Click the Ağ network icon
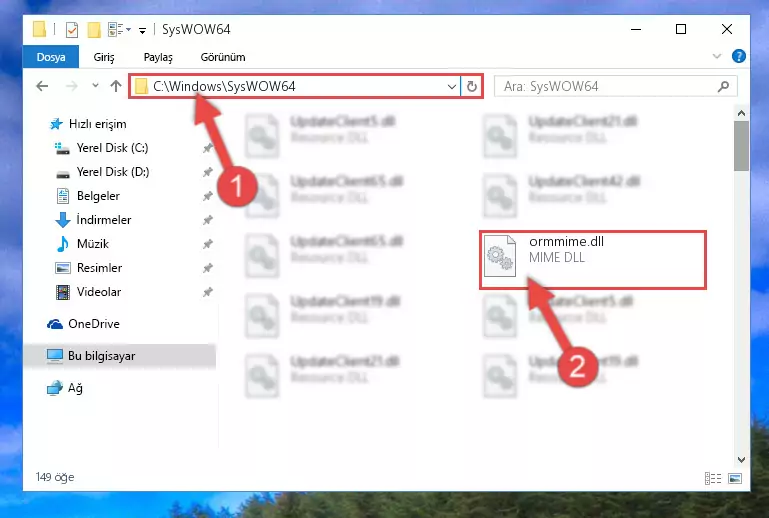769x518 pixels. click(54, 388)
